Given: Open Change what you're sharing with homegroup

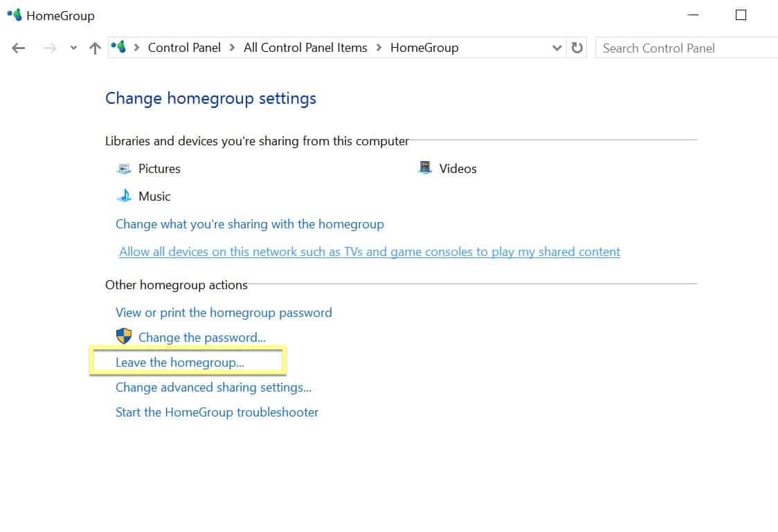Looking at the screenshot, I should (x=250, y=224).
